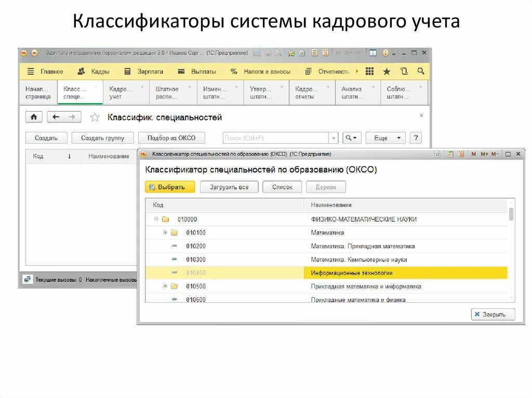Click the M memory button in ОКСО title bar
This screenshot has width=532, height=398.
pos(473,154)
